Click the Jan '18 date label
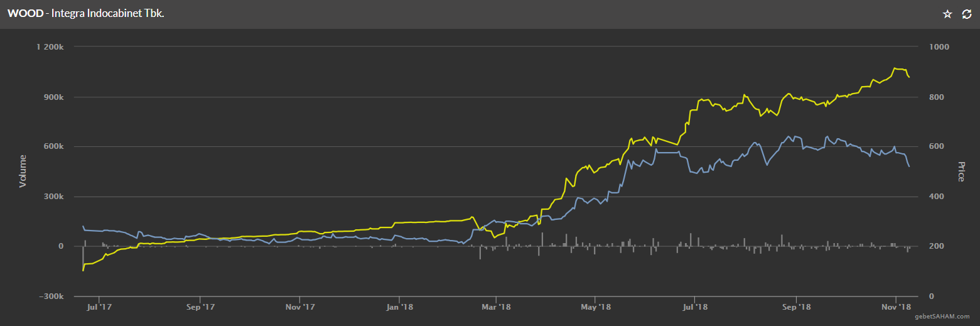Screen dimensions: 980x326 (400, 307)
